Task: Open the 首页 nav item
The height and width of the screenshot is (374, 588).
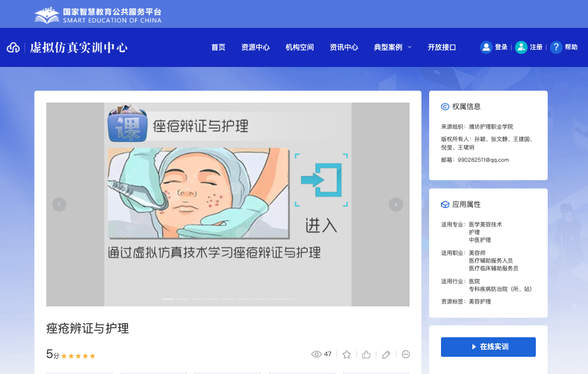Action: point(218,47)
